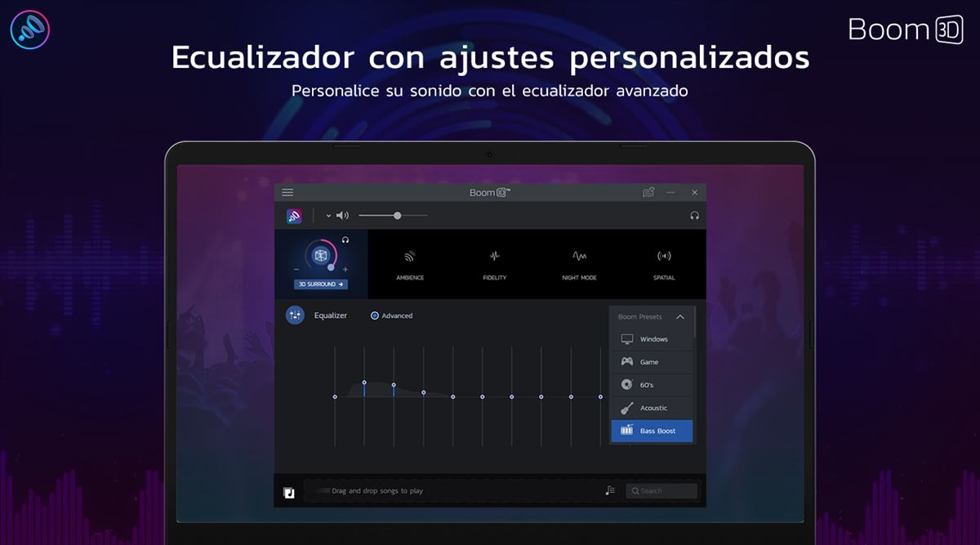Click the Search songs field
The width and height of the screenshot is (980, 545).
(661, 491)
